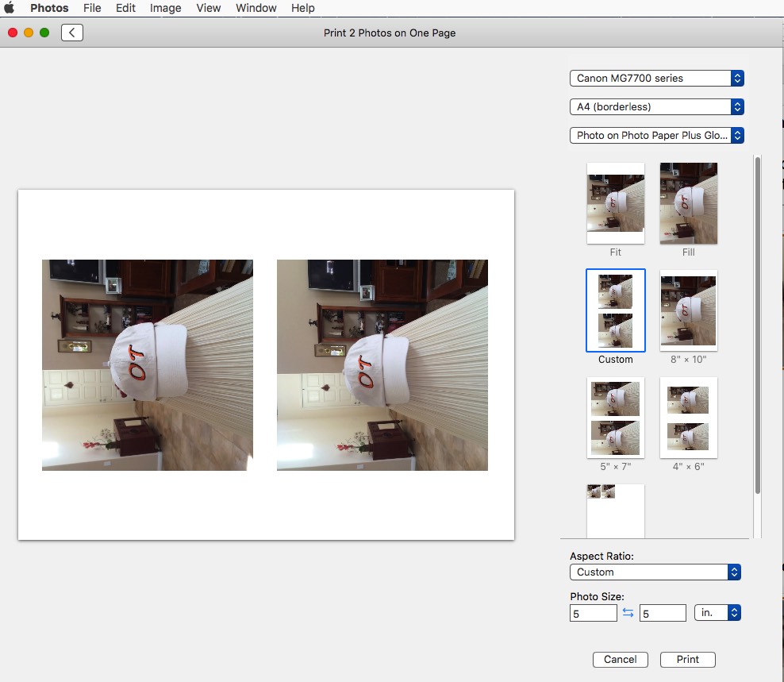This screenshot has width=784, height=682.
Task: Expand the Aspect Ratio Custom dropdown
Action: [x=655, y=572]
